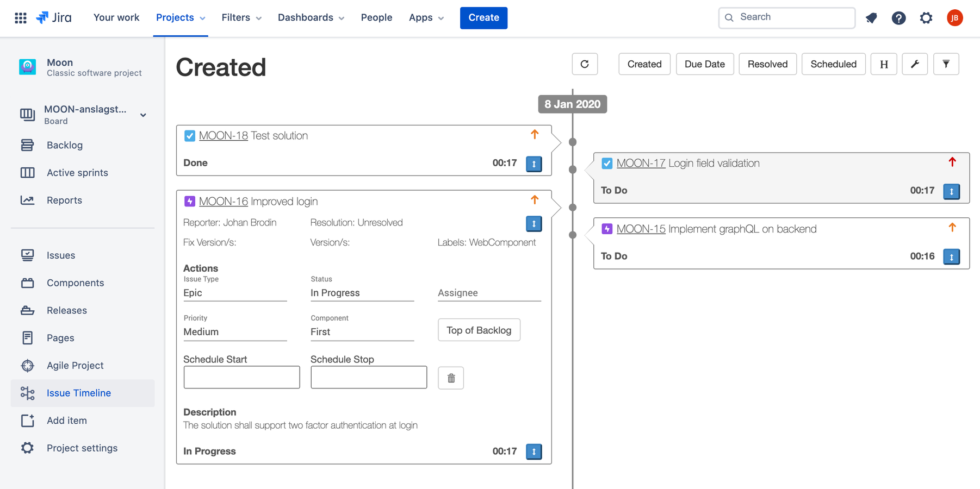This screenshot has height=489, width=980.
Task: Click the MOON-17 red priority arrow
Action: point(952,162)
